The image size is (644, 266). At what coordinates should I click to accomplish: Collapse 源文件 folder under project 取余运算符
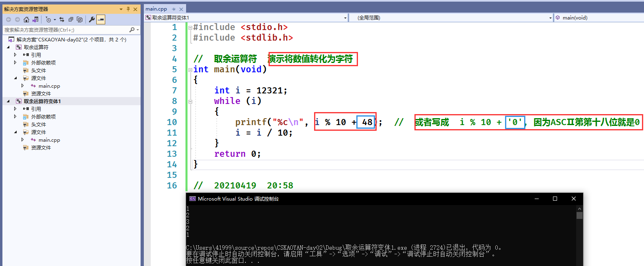coord(15,78)
